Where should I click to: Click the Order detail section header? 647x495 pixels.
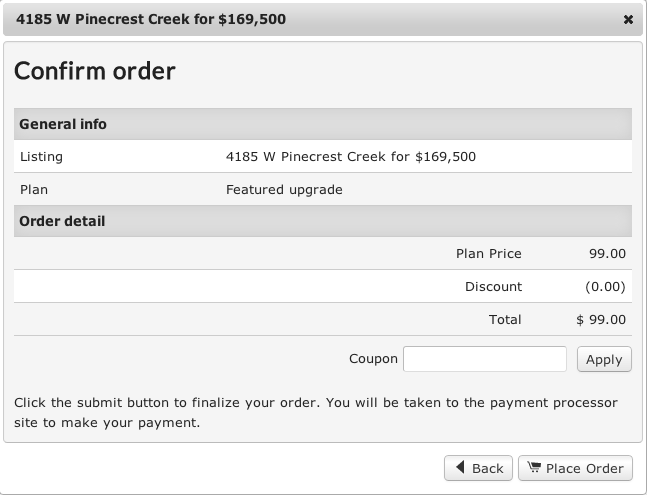coord(62,221)
